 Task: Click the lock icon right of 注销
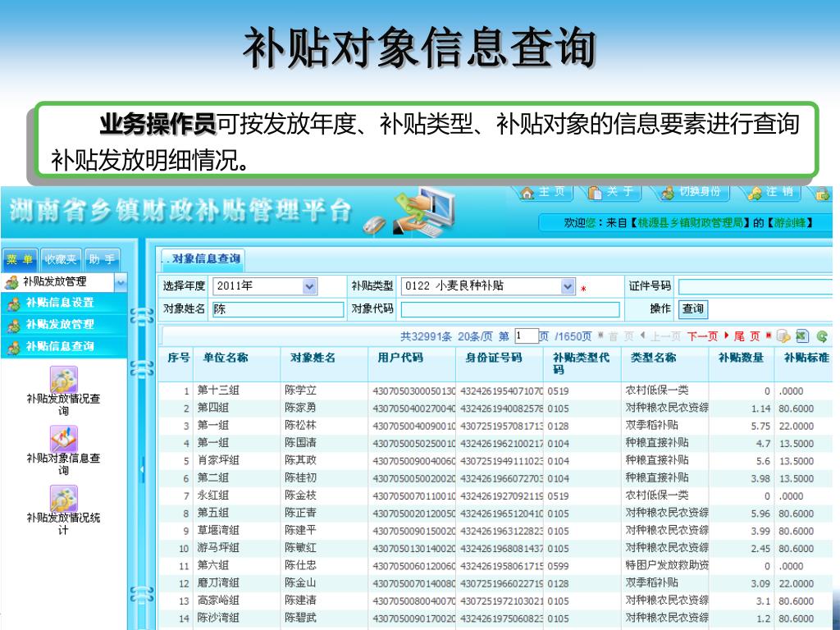click(823, 193)
